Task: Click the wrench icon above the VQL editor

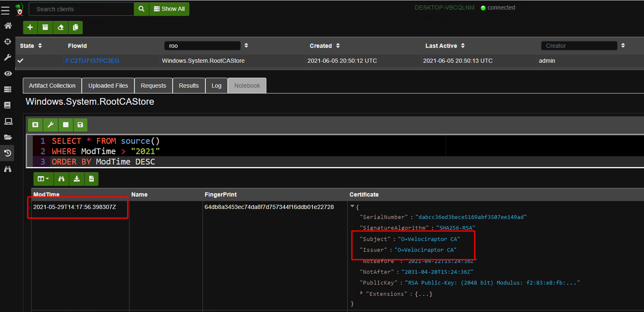Action: tap(50, 125)
